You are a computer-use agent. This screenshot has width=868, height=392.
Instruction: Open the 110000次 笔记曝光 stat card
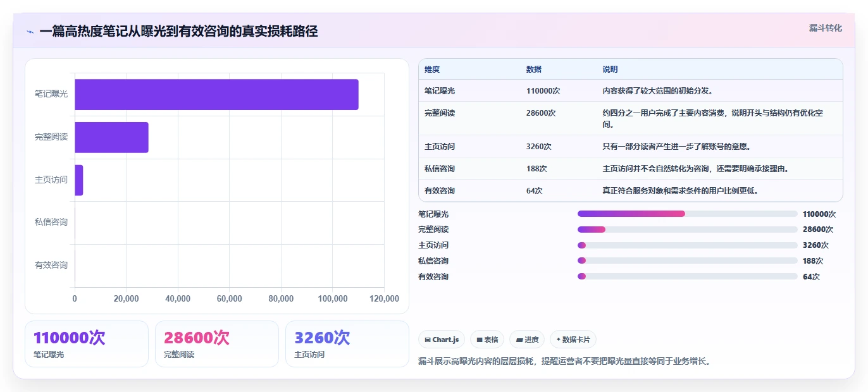pos(87,344)
